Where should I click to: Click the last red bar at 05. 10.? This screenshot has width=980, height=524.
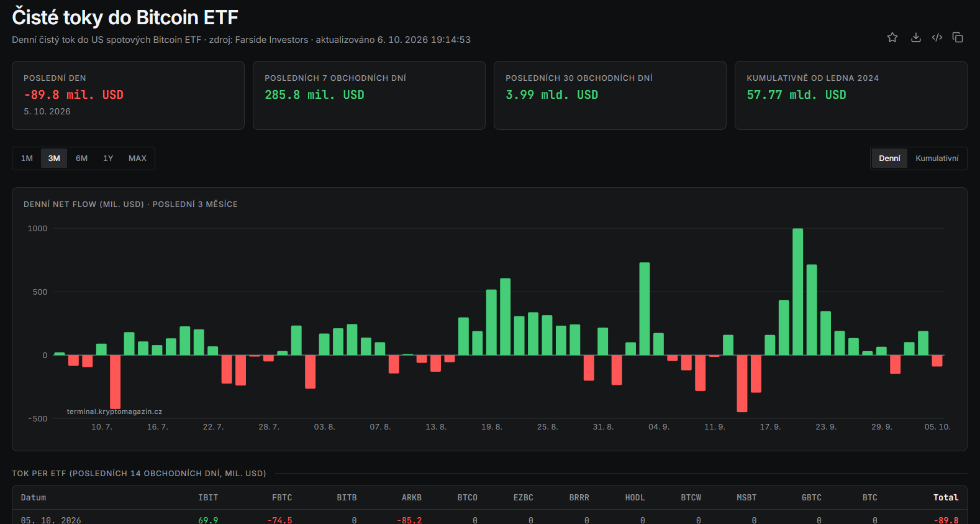[x=937, y=361]
